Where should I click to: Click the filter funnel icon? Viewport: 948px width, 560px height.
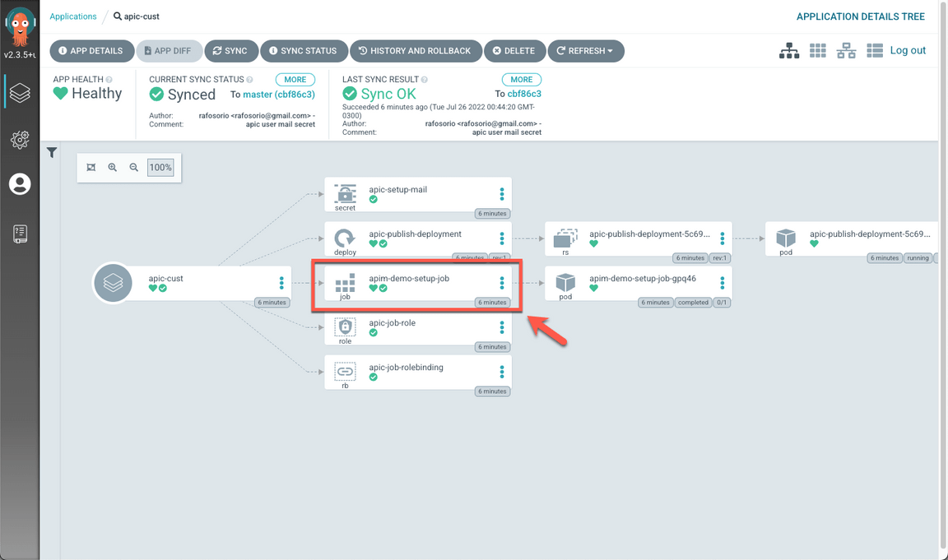(52, 152)
